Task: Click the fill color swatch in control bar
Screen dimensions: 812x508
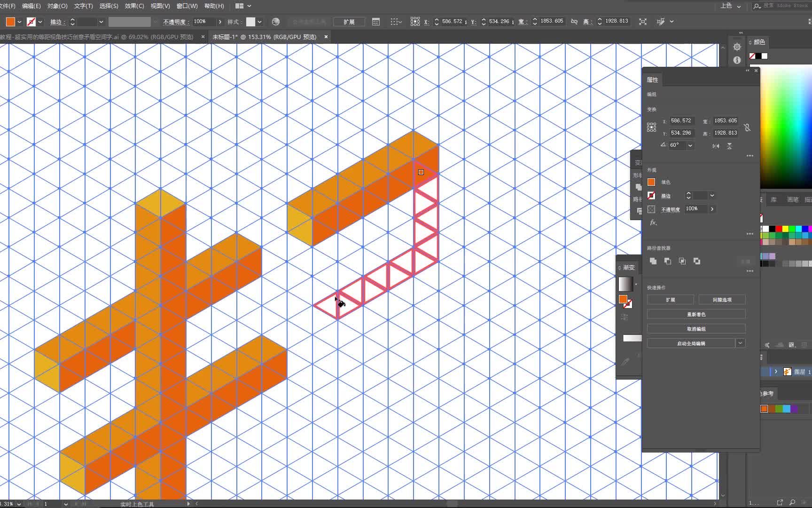Action: (x=10, y=22)
